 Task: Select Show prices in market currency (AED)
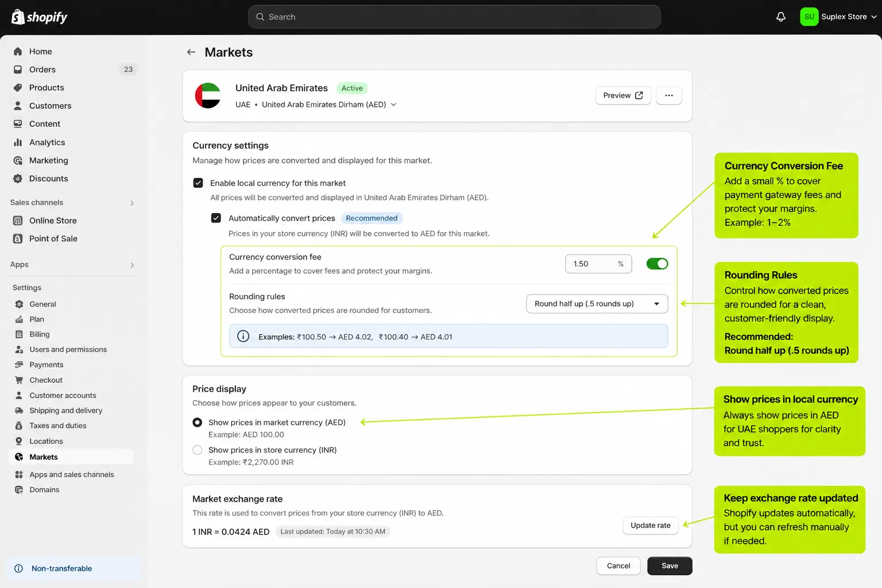(x=198, y=423)
